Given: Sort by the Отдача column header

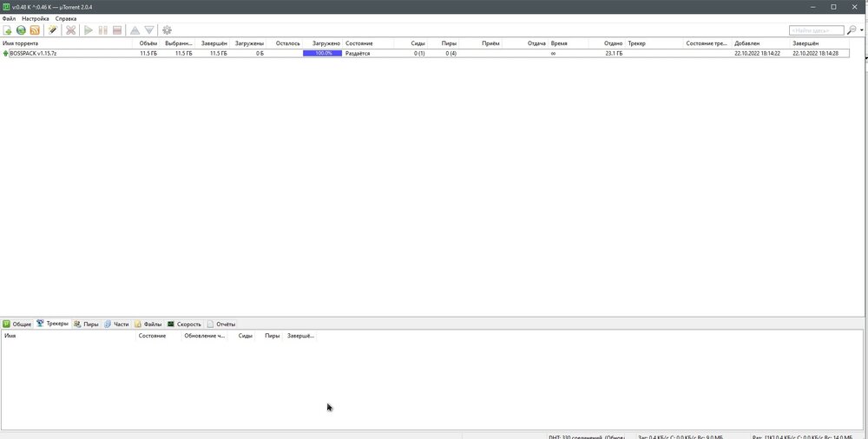Looking at the screenshot, I should click(x=526, y=43).
